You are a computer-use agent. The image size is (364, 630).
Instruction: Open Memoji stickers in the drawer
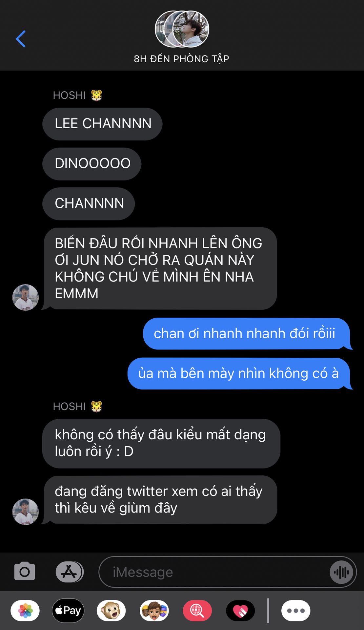(x=154, y=611)
